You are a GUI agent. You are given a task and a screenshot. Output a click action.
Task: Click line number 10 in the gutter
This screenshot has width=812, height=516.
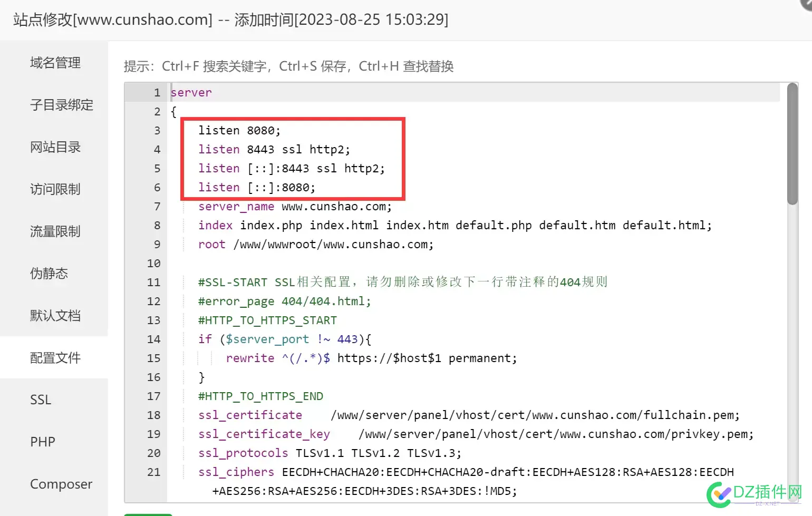(154, 264)
